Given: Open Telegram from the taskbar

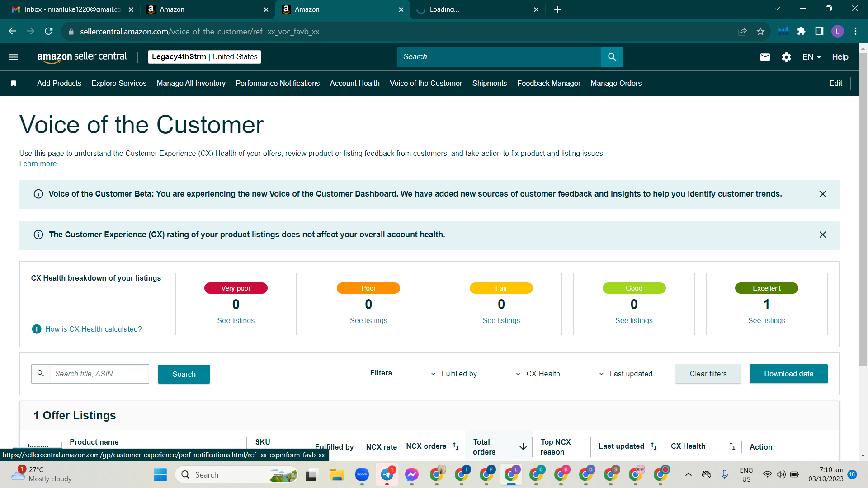Looking at the screenshot, I should point(387,475).
